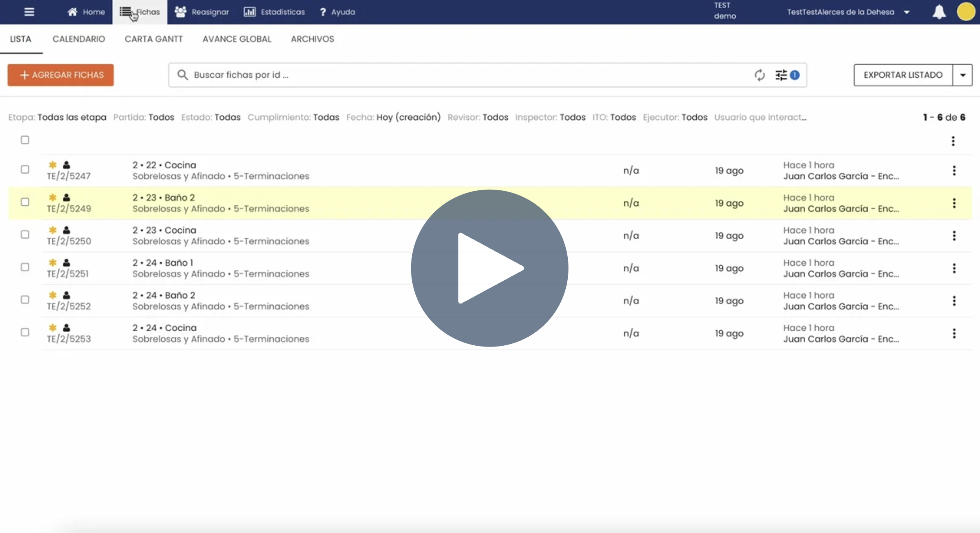Switch to the LISTA tab
The height and width of the screenshot is (533, 980).
pos(21,39)
